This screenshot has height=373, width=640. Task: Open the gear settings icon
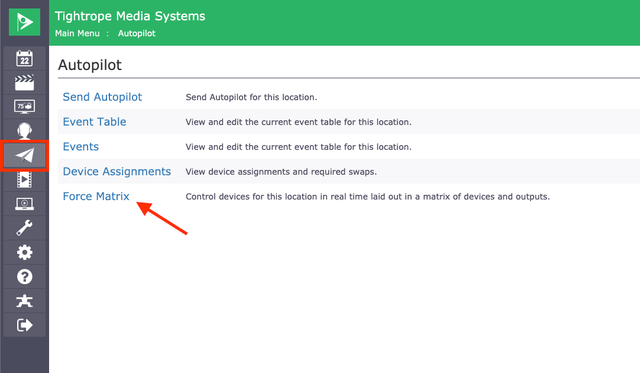point(24,252)
